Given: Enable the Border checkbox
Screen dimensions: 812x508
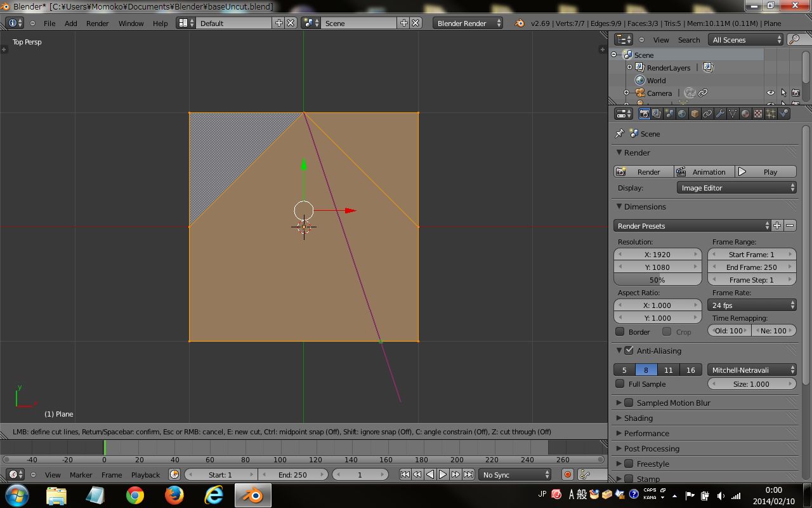Looking at the screenshot, I should (x=620, y=331).
